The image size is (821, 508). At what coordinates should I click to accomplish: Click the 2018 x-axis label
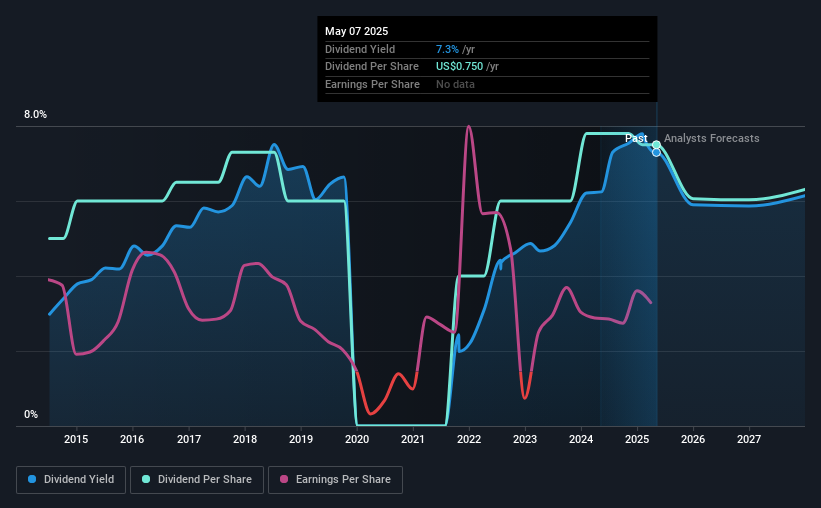(245, 439)
